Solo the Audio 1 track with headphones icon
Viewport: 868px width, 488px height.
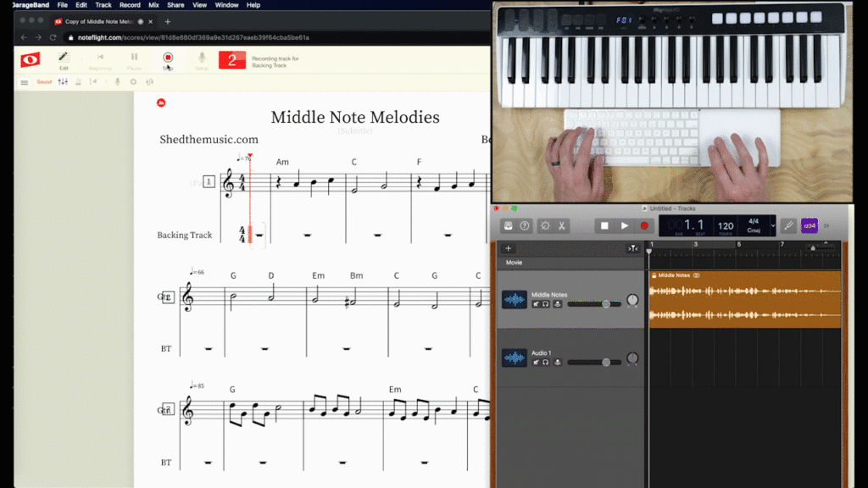coord(545,361)
